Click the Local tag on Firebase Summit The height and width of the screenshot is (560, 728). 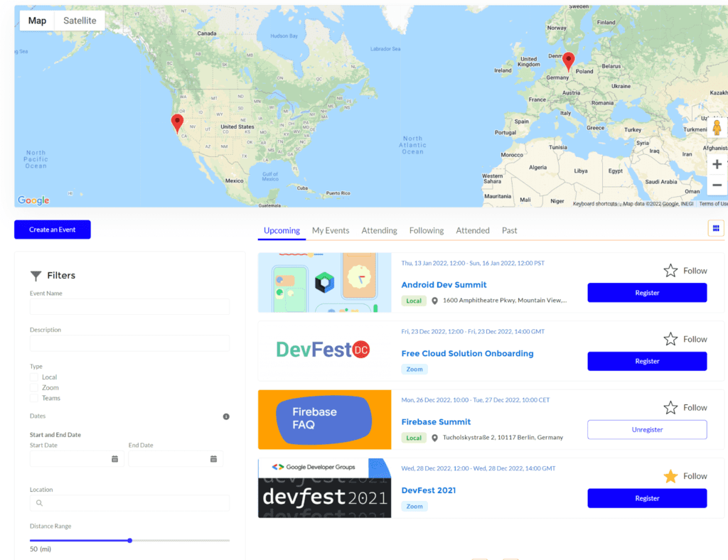[x=414, y=438]
